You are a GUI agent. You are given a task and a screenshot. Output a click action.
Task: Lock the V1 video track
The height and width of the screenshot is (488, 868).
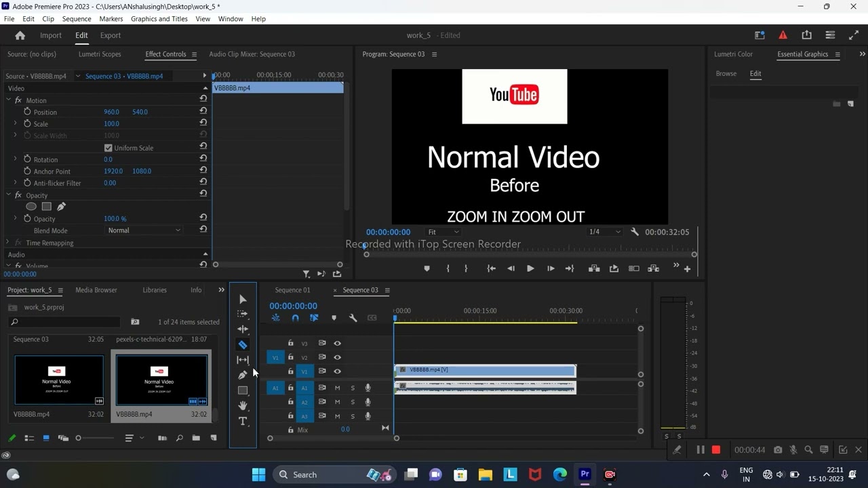click(x=291, y=371)
